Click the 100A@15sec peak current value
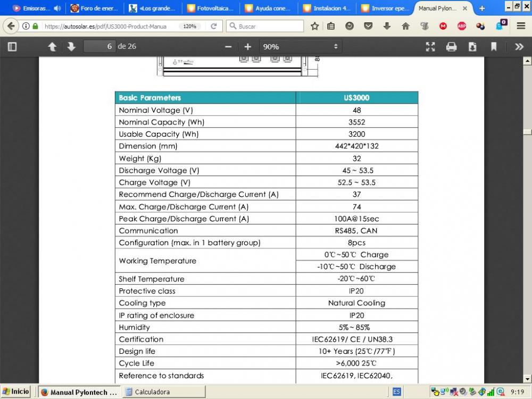 [356, 219]
